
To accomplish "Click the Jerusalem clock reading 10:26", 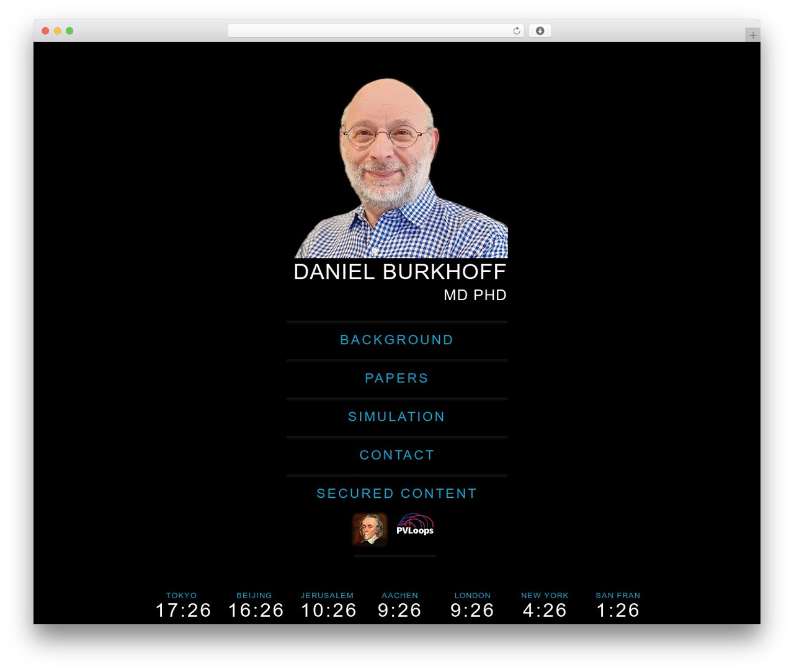I will [329, 610].
